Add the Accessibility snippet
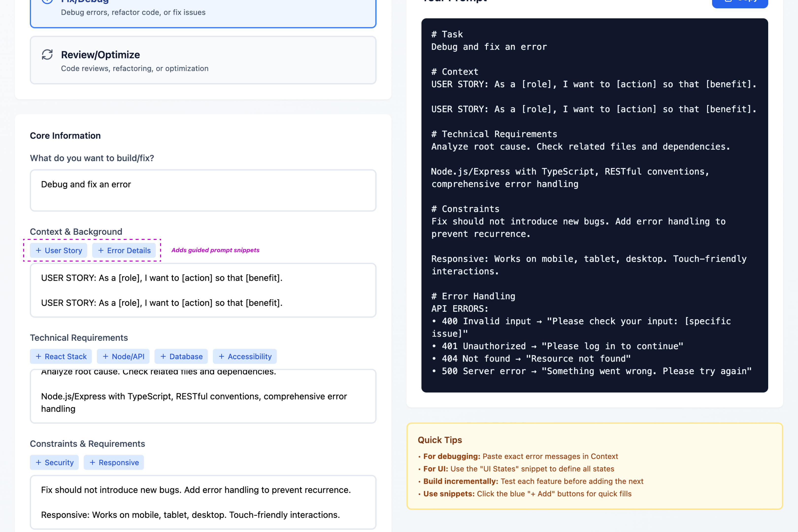The image size is (798, 532). (x=245, y=356)
